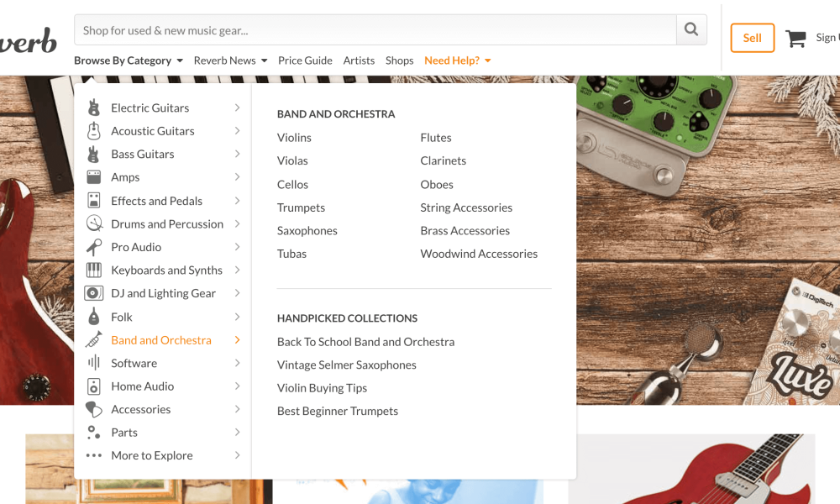
Task: Expand the Pro Audio submenu chevron
Action: (238, 247)
